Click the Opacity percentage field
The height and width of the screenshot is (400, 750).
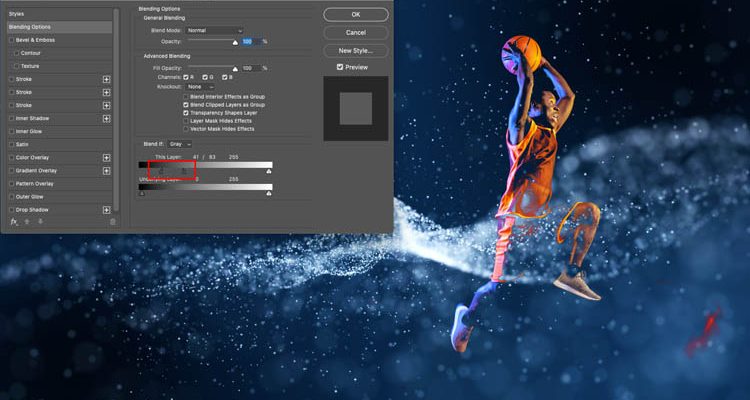(x=251, y=42)
